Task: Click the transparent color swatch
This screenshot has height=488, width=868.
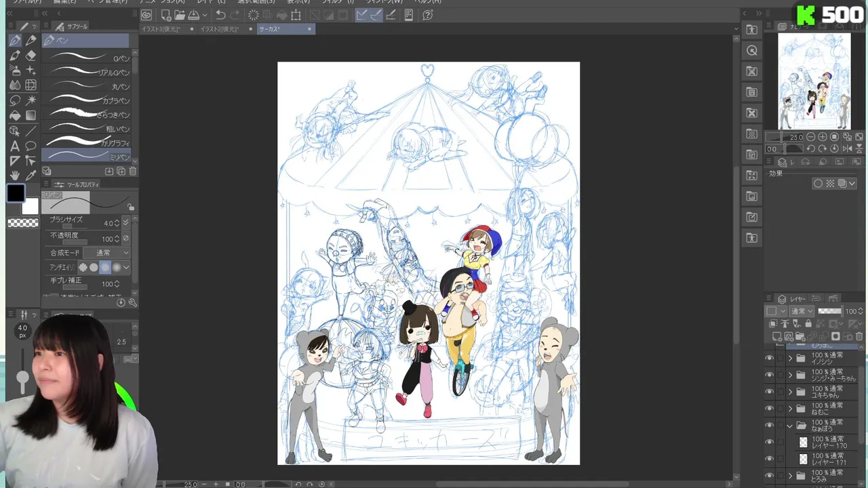Action: 23,223
